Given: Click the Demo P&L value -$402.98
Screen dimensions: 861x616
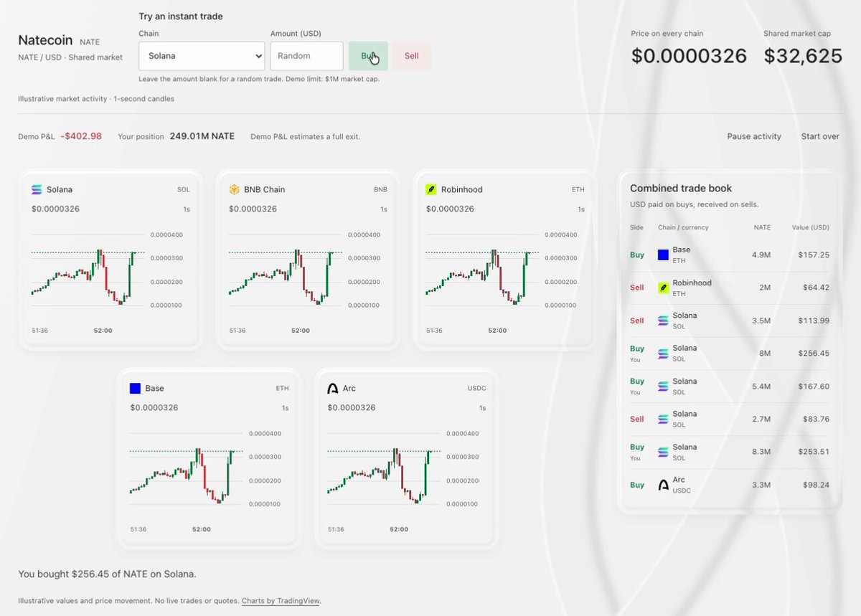Looking at the screenshot, I should [x=81, y=136].
